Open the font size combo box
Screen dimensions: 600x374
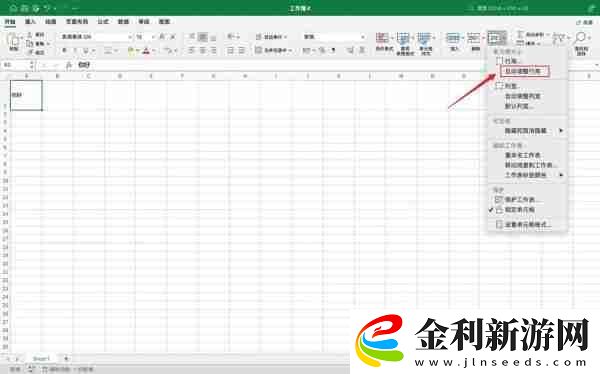click(145, 37)
